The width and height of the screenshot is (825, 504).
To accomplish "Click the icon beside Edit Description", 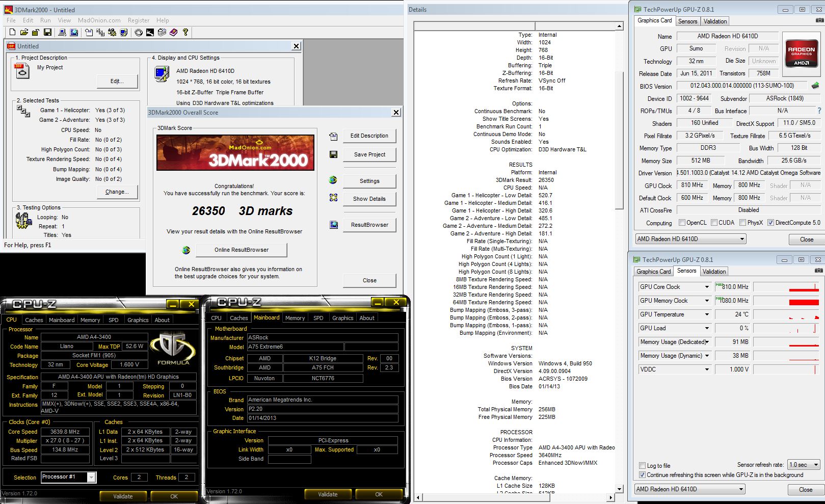I will coord(333,136).
